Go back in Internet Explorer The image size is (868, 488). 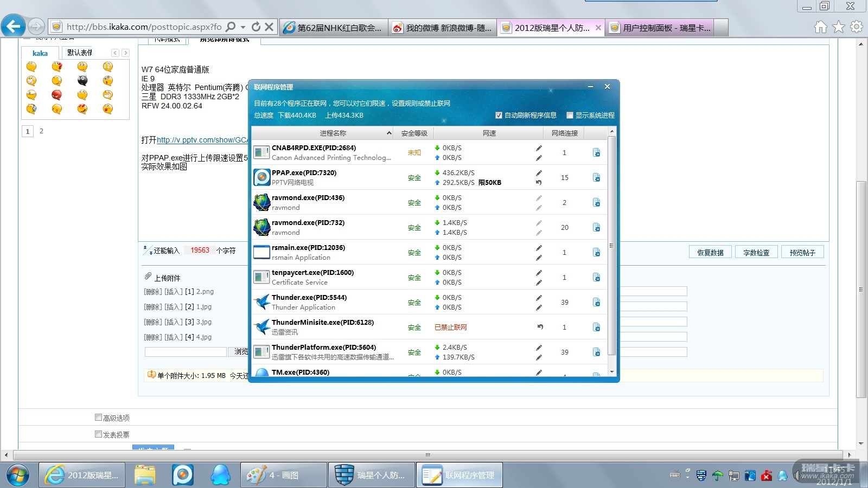click(x=13, y=25)
